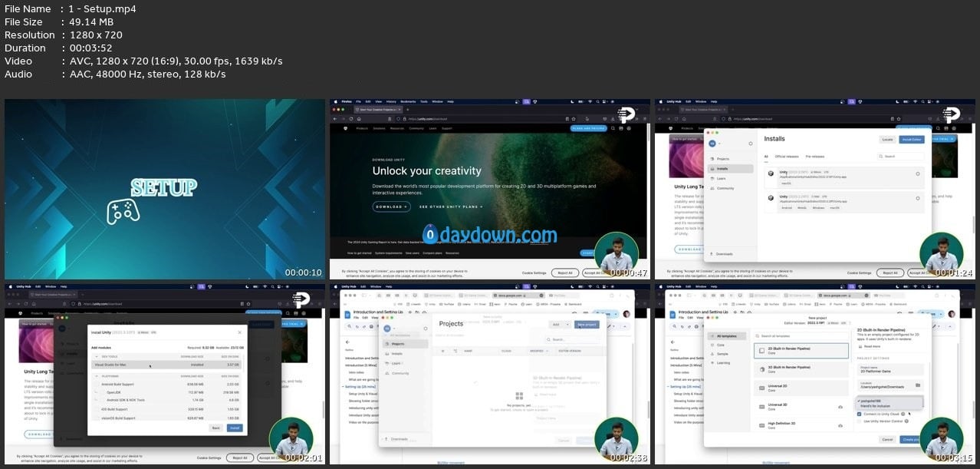Check Android Build Support module

tap(97, 385)
